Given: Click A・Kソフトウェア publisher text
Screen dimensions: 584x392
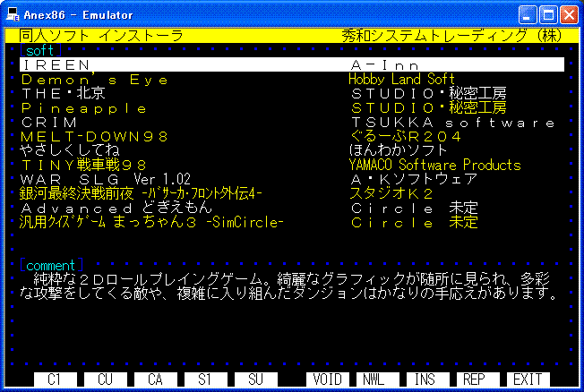Looking at the screenshot, I should [414, 179].
